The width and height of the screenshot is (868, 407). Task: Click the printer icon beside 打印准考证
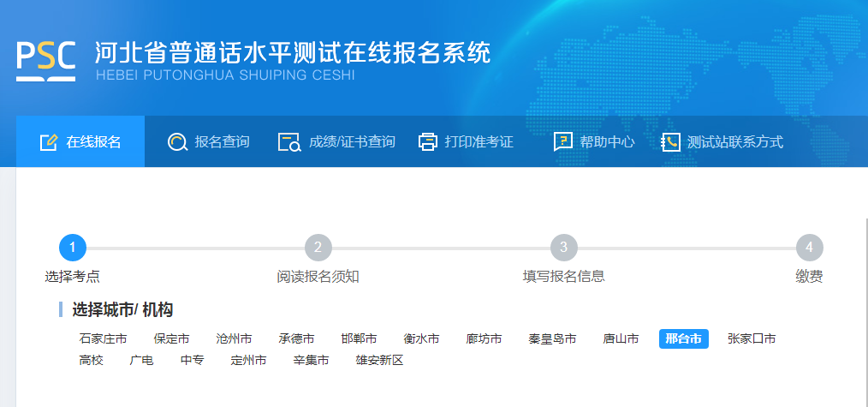[x=428, y=142]
